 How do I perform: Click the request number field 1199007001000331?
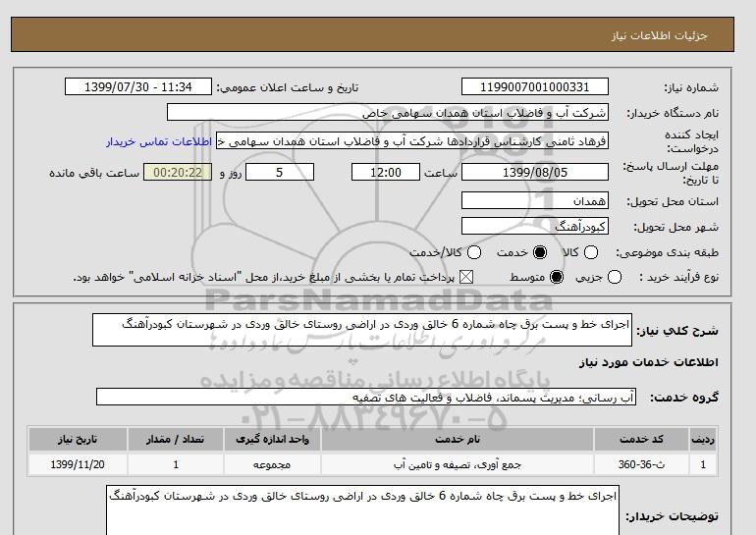[x=535, y=87]
